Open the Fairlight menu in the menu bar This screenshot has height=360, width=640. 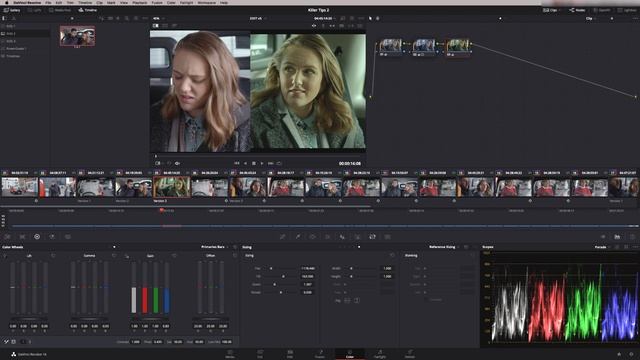[187, 2]
